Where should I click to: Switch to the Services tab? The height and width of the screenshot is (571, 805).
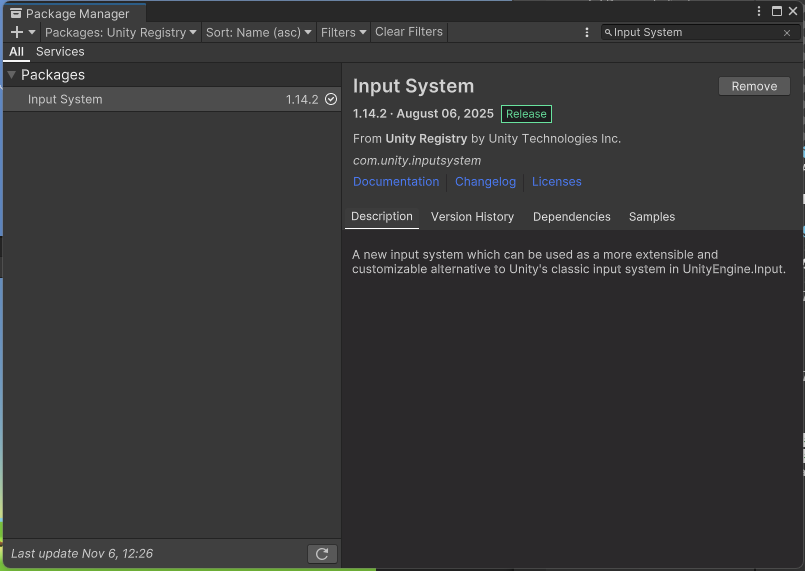[60, 51]
